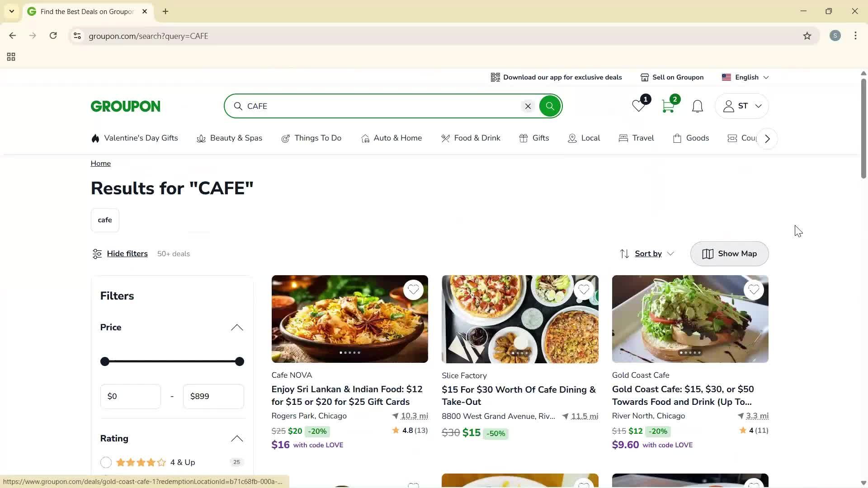Favorite the Cafe NOVA deal heart
Image resolution: width=868 pixels, height=488 pixels.
413,290
